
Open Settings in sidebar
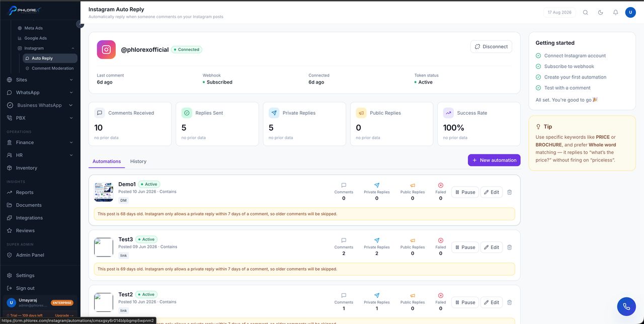(x=40, y=276)
